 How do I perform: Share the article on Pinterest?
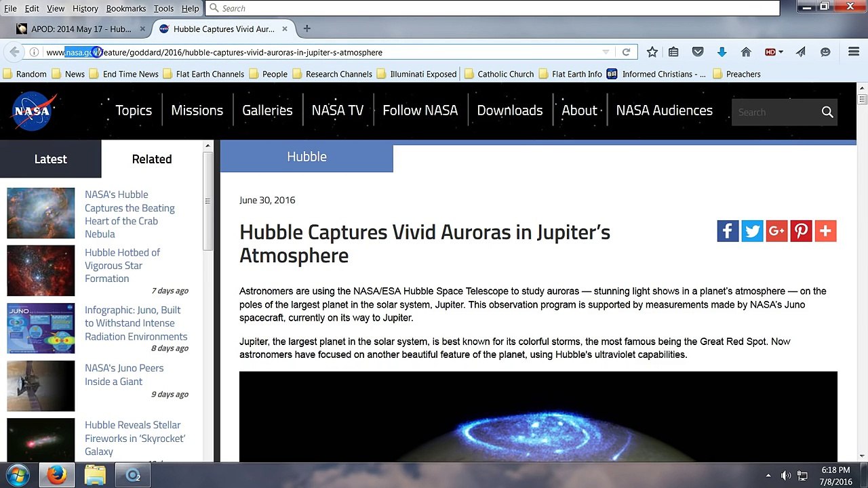coord(801,231)
